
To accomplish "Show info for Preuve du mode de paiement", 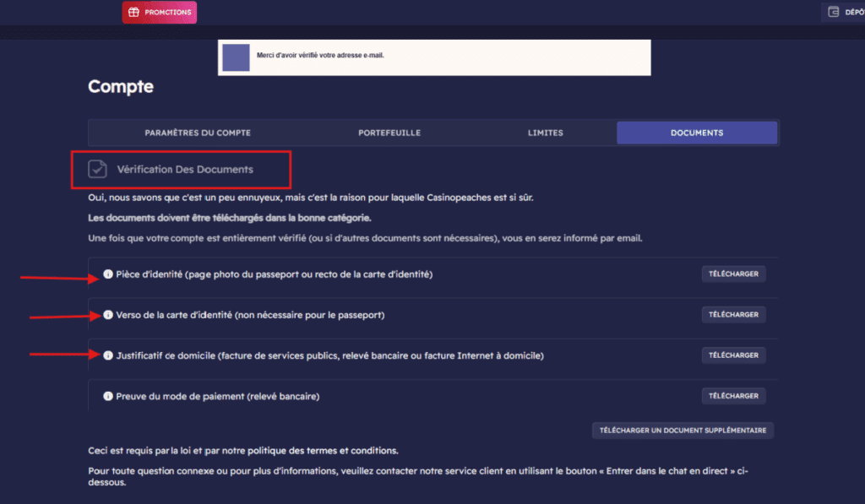I will (x=108, y=396).
